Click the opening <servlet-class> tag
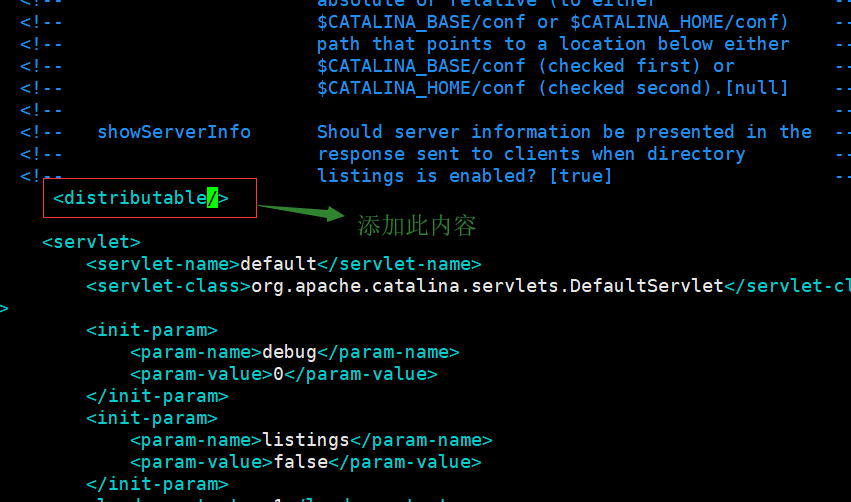 (x=168, y=286)
